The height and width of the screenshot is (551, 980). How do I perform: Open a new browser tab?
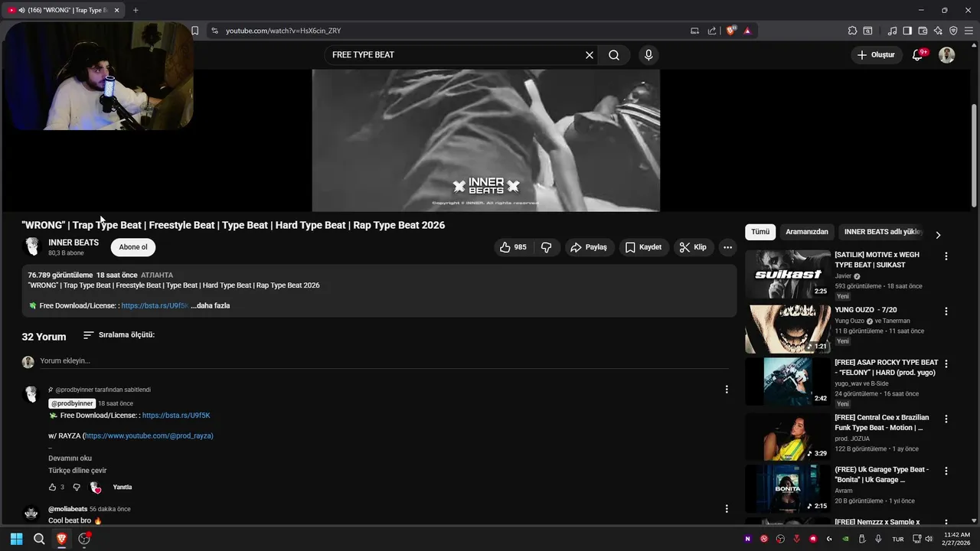click(x=136, y=10)
